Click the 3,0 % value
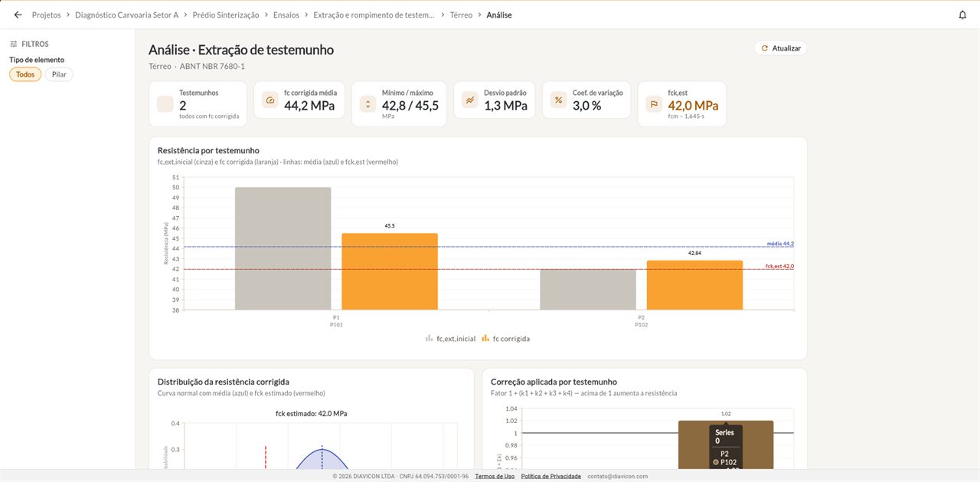This screenshot has width=980, height=482. click(587, 106)
